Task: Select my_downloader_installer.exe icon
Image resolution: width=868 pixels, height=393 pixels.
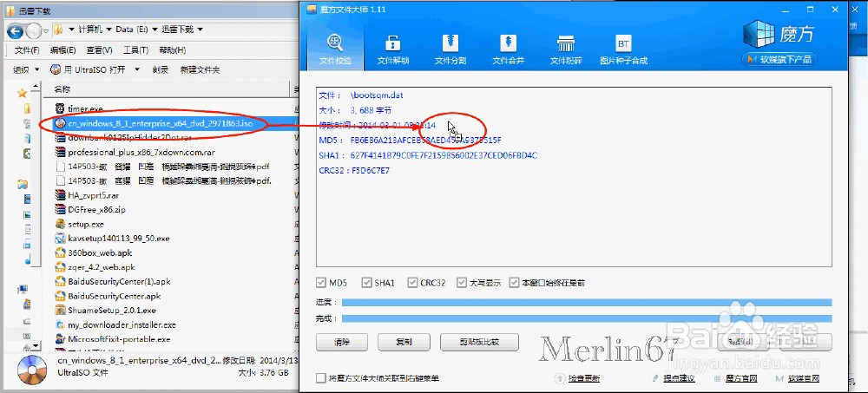Action: [61, 324]
